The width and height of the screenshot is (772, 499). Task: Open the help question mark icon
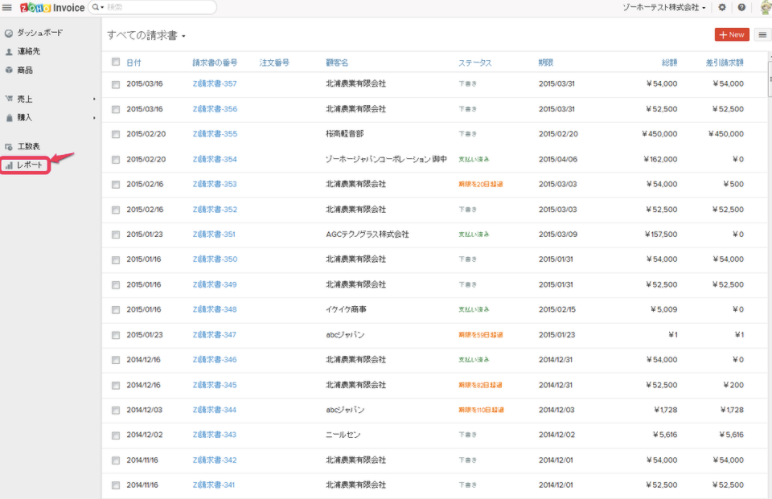click(741, 7)
